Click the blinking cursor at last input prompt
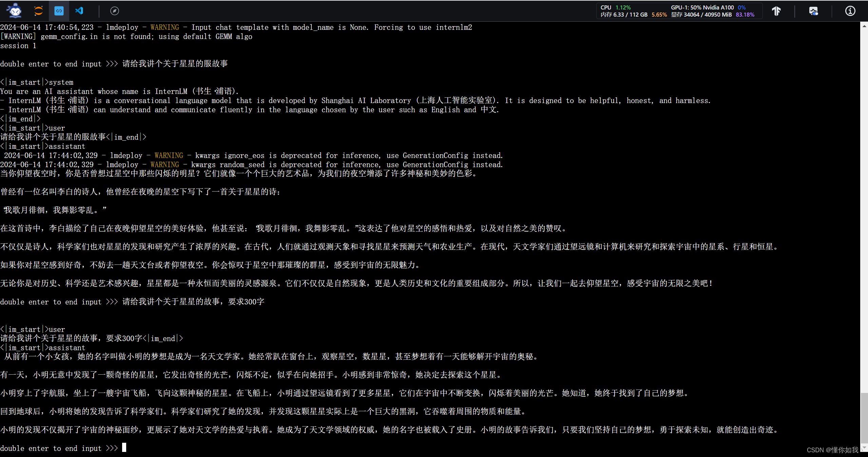 (x=124, y=448)
